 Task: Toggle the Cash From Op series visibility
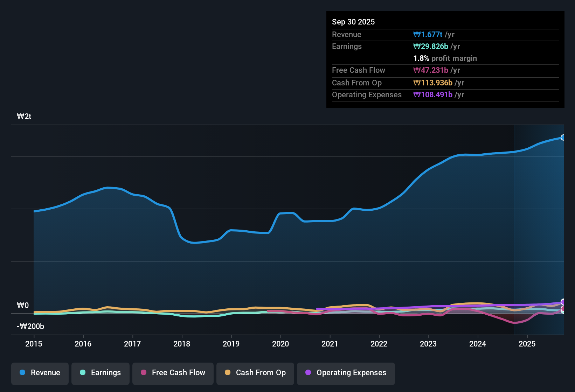(255, 373)
